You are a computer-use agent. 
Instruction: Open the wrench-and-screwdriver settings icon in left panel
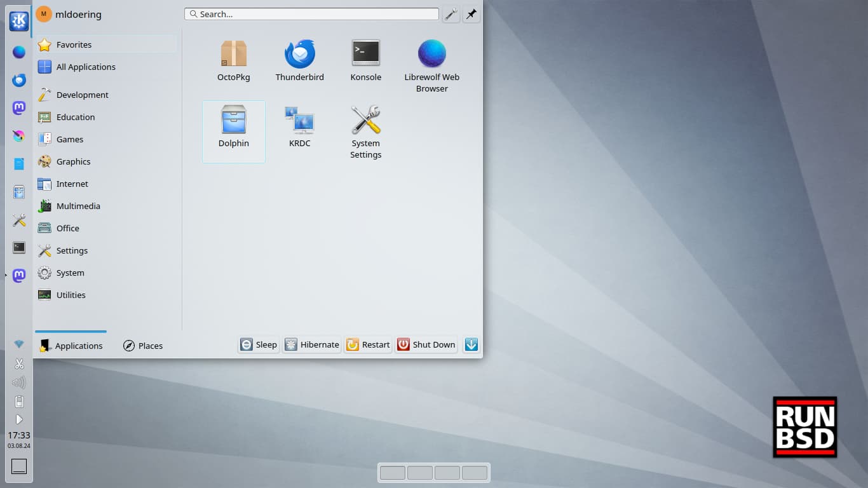[x=19, y=220]
